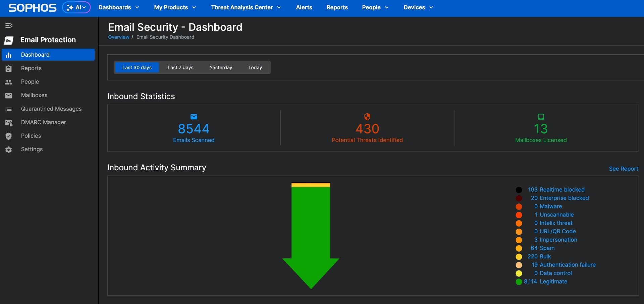Go back via the Overview breadcrumb

(118, 37)
